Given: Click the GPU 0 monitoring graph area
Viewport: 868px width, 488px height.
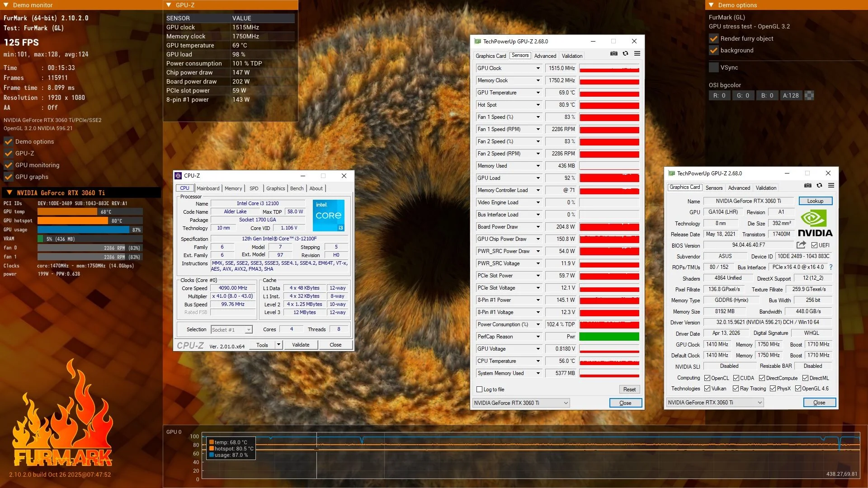Looking at the screenshot, I should (x=531, y=456).
